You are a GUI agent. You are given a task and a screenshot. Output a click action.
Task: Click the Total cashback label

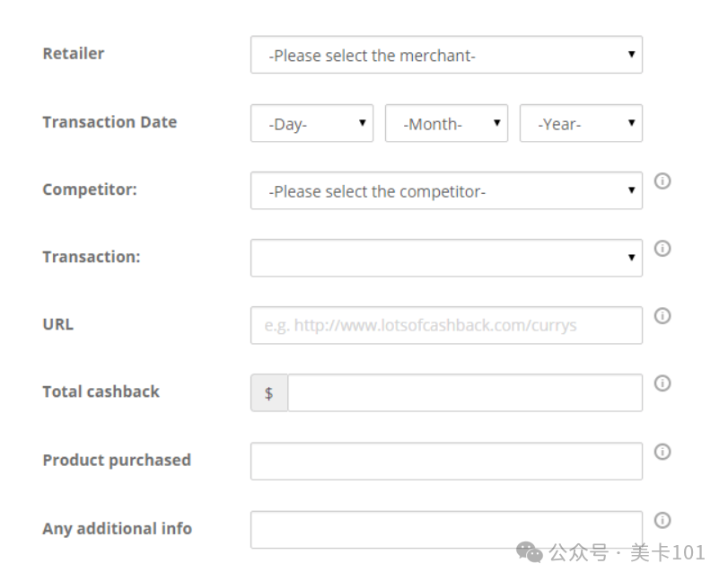101,392
